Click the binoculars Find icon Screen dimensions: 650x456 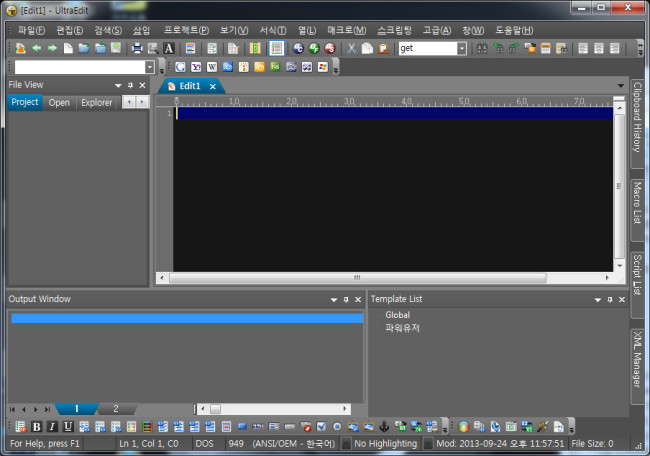pos(482,48)
